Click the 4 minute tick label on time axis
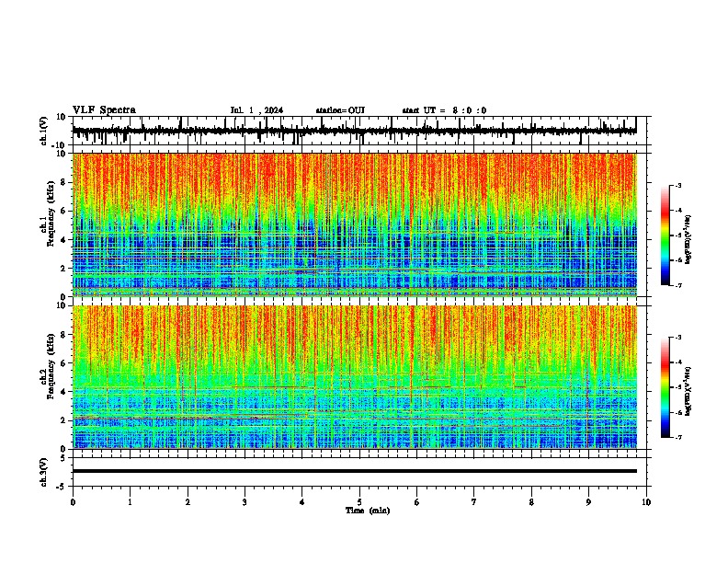This screenshot has height=563, width=728. pos(302,502)
